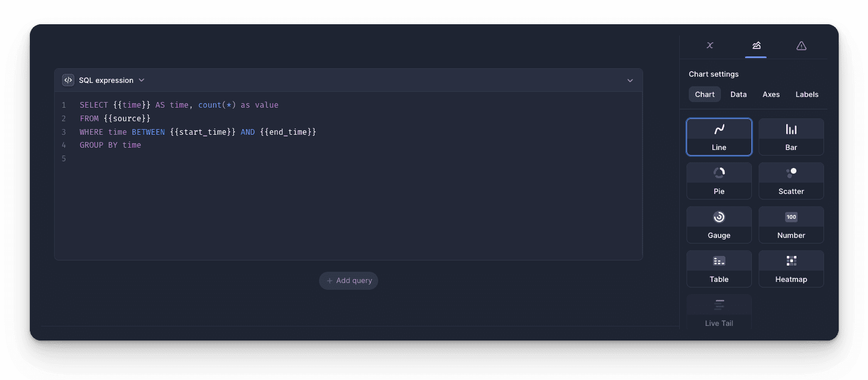Keep the Line chart type selected
The image size is (868, 380).
719,136
